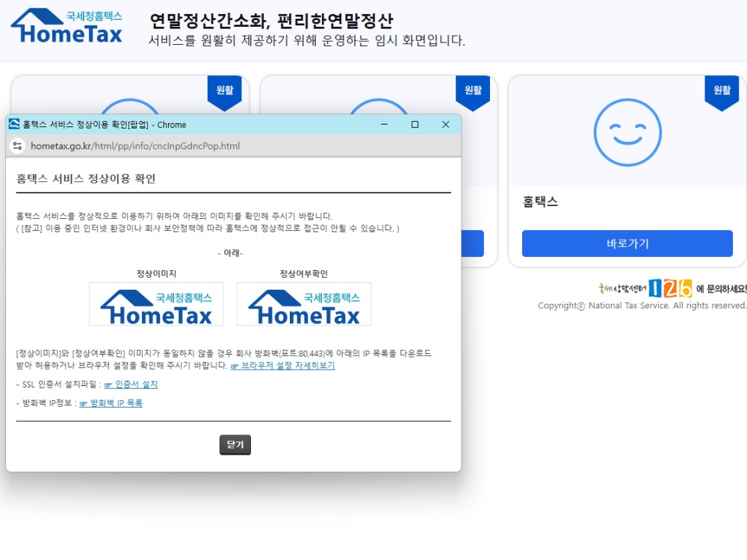Screen dimensions: 747x560
Task: Click the popup address bar URL
Action: pos(135,146)
